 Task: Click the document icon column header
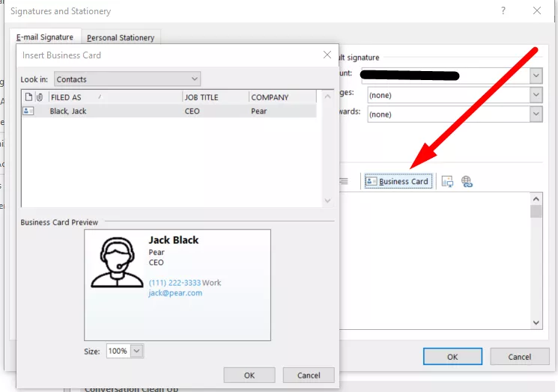[28, 97]
